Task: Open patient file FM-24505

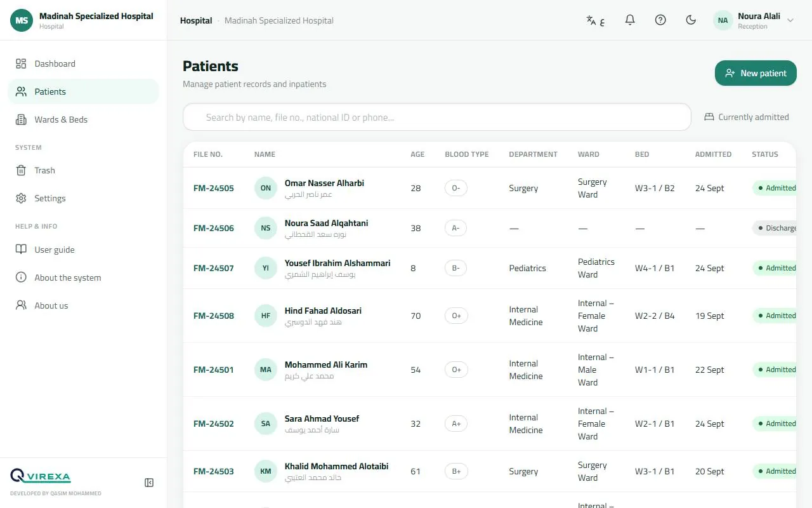Action: point(214,188)
